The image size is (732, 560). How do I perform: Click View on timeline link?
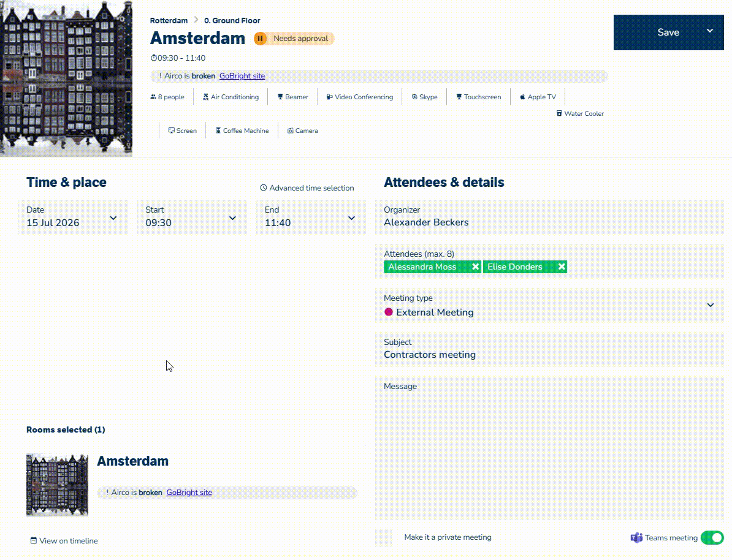click(64, 540)
